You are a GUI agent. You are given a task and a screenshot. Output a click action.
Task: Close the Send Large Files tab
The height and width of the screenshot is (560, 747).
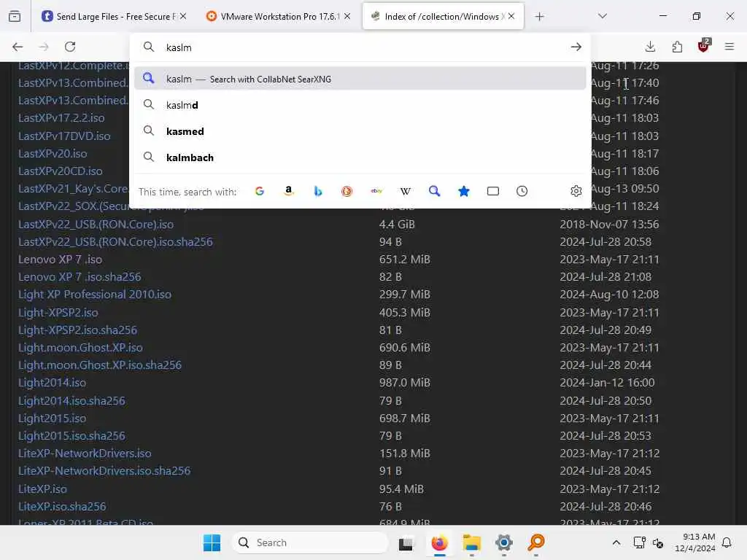click(x=183, y=16)
